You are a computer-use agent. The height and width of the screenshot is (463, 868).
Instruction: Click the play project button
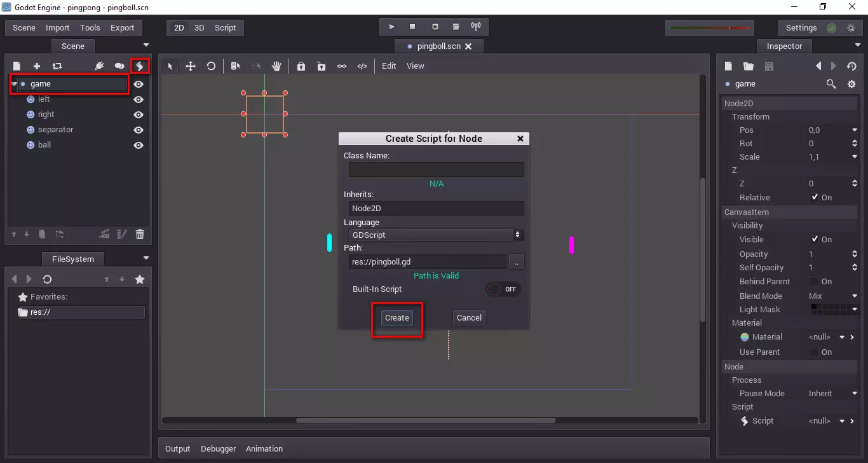tap(391, 27)
